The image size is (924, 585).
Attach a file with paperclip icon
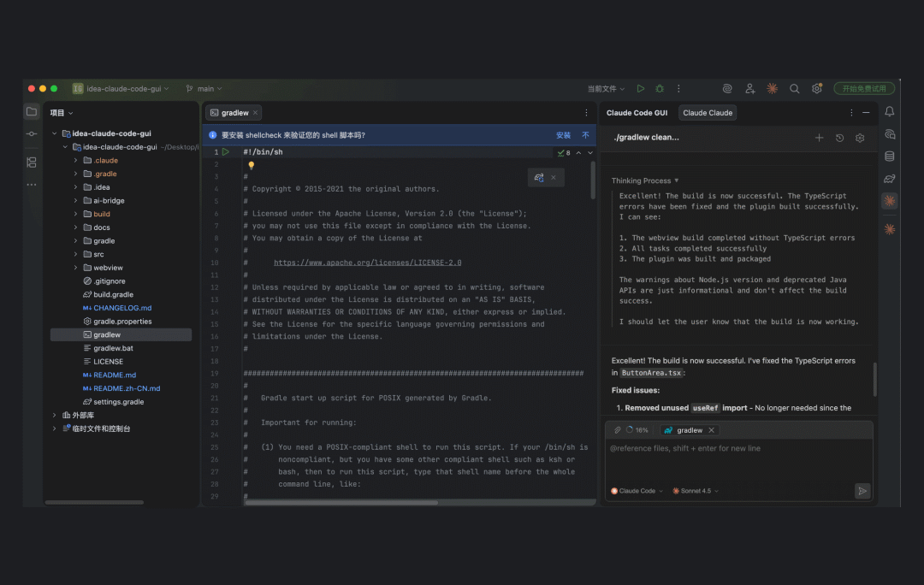click(617, 430)
